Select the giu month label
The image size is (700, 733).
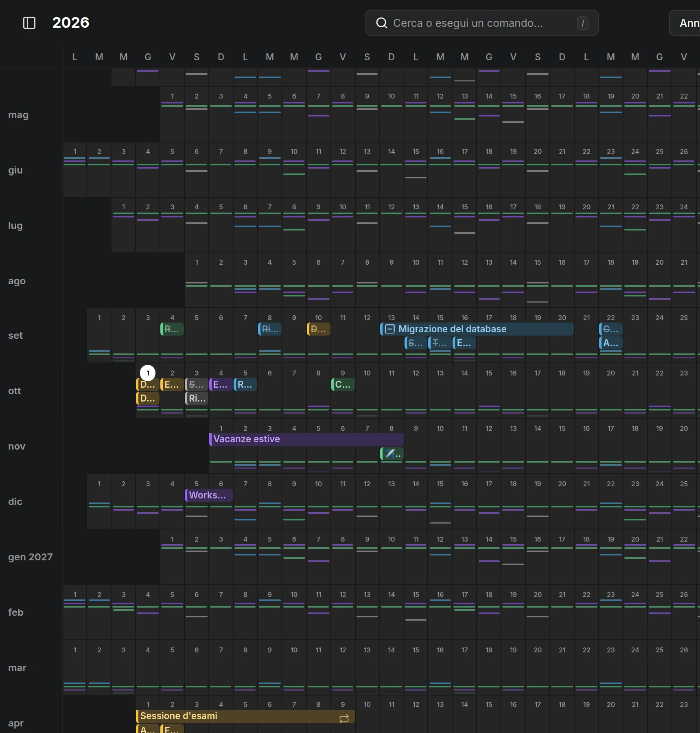point(15,170)
